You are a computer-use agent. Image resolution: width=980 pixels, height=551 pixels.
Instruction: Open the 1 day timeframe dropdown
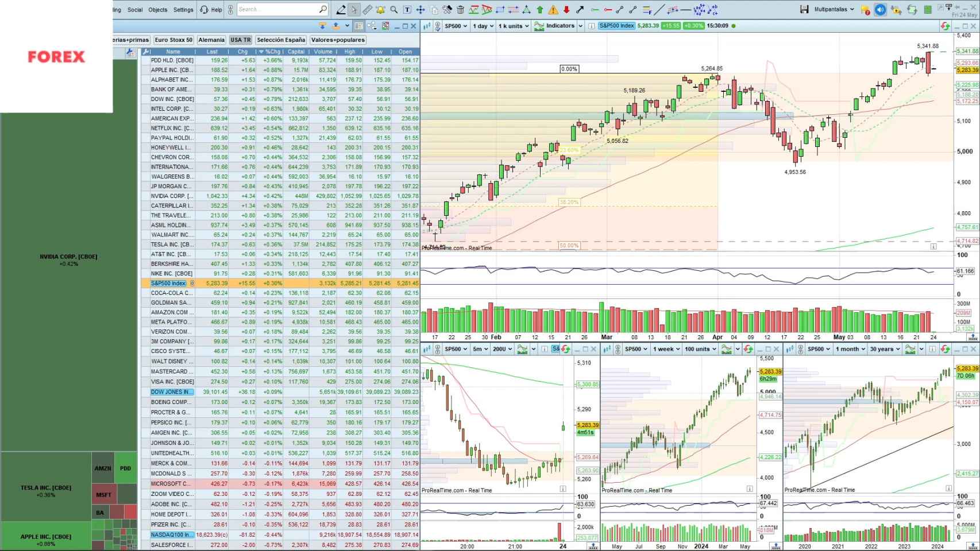482,25
